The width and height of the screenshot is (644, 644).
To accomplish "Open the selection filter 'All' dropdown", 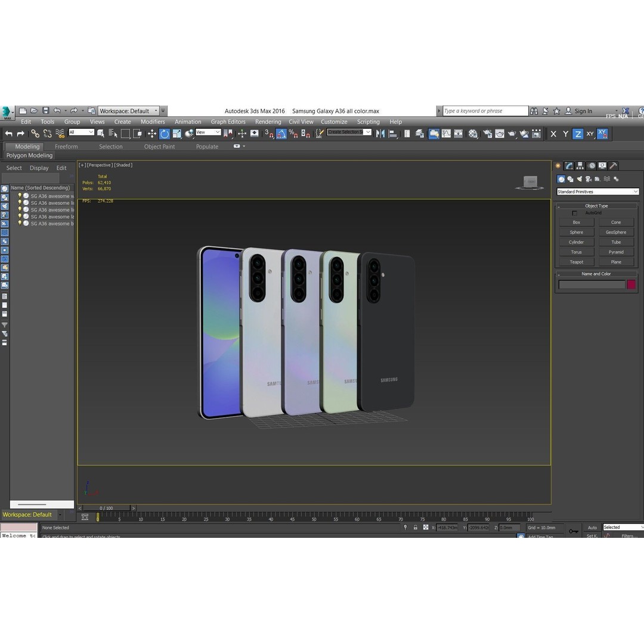I will tap(81, 132).
